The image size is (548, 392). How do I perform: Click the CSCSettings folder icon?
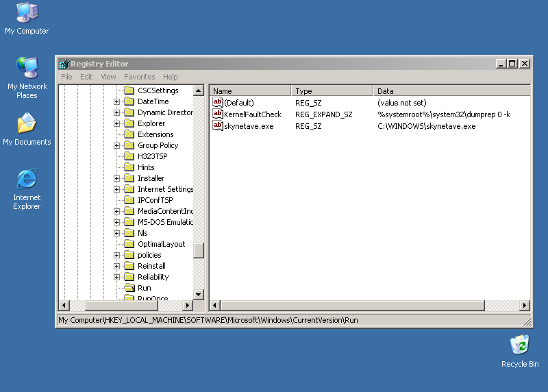129,90
